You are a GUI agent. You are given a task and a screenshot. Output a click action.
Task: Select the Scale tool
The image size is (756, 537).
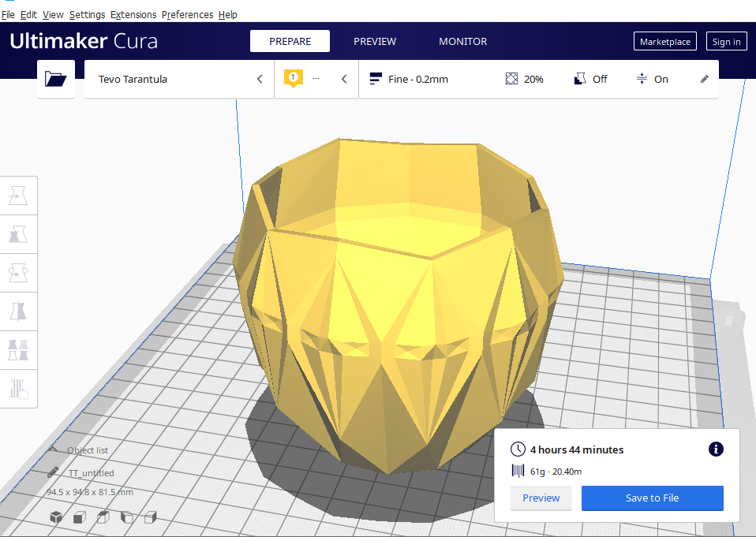pos(18,234)
